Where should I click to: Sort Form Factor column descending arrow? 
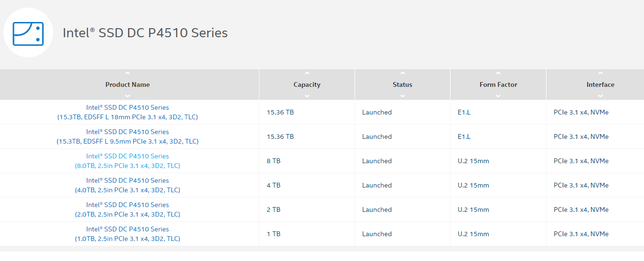tap(498, 95)
